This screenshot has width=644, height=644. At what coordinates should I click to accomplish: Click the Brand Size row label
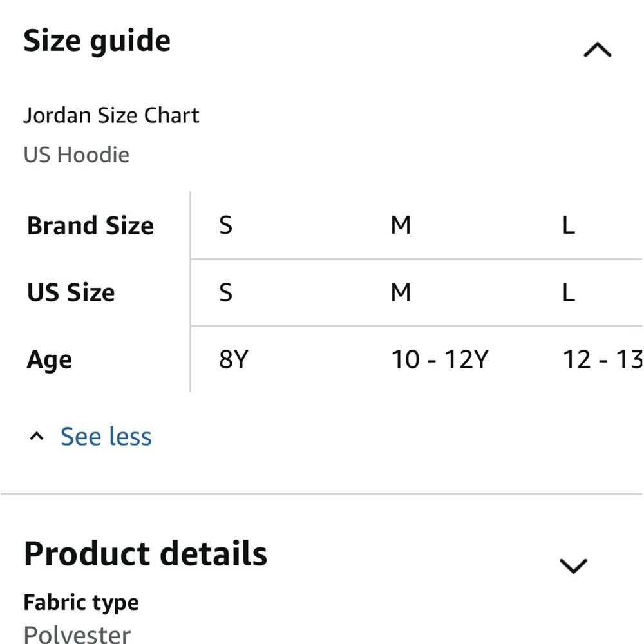(x=90, y=225)
